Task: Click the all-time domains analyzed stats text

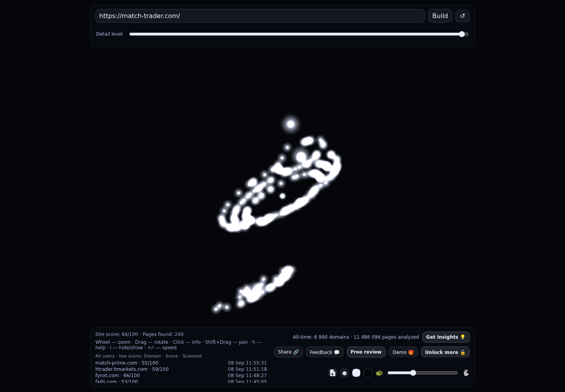Action: (355, 337)
